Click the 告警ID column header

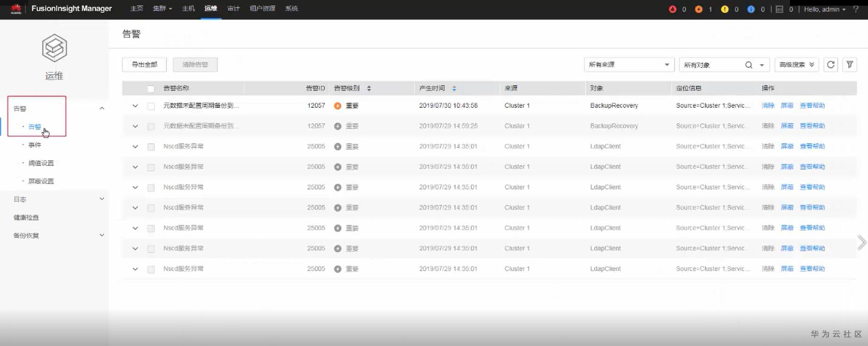pyautogui.click(x=315, y=88)
